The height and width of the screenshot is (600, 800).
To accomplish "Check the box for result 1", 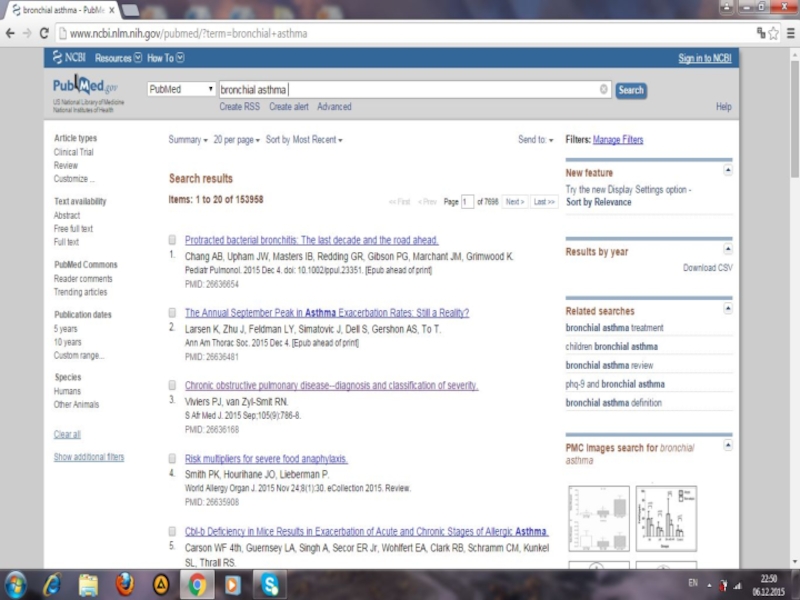I will click(172, 240).
